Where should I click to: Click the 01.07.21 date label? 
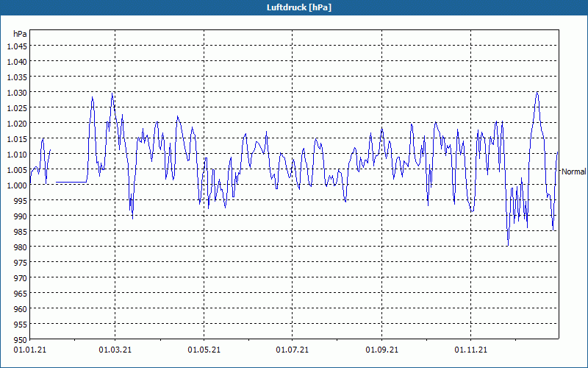pyautogui.click(x=292, y=350)
